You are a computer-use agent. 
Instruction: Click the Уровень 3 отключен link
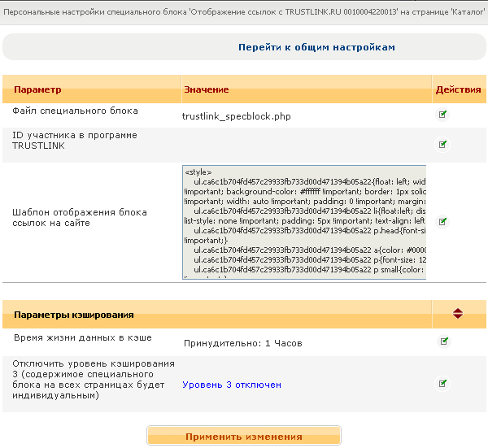point(232,385)
